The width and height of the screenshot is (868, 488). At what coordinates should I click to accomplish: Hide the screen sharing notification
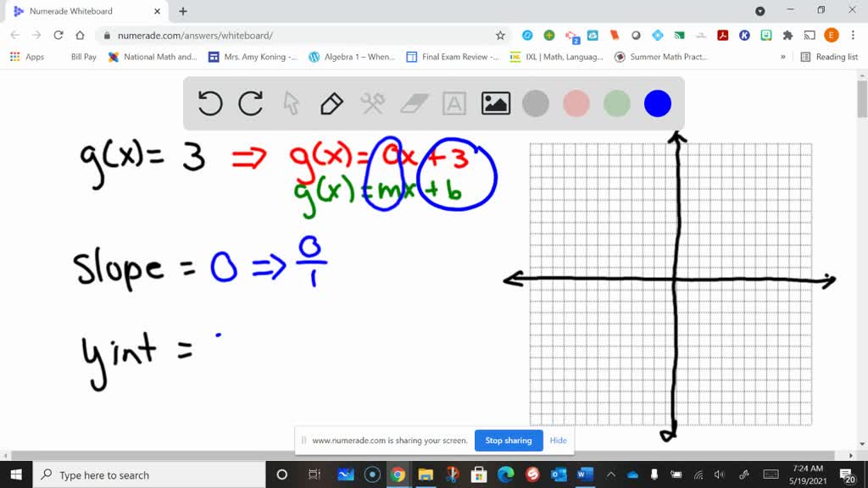[558, 441]
